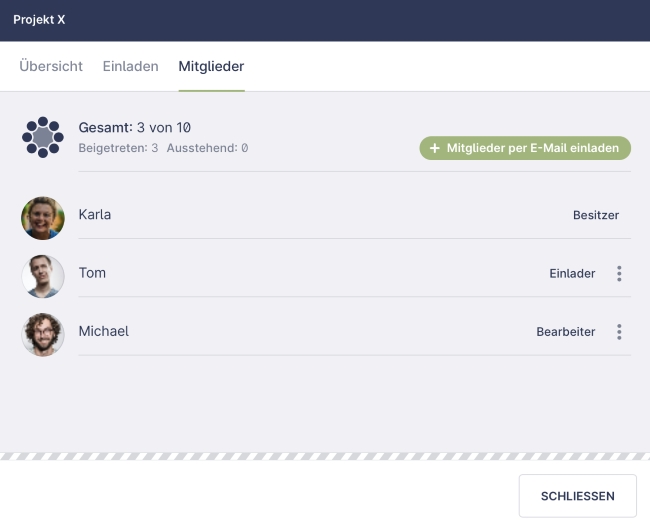Screen dimensions: 650x531
Task: Click Michael's profile avatar
Action: pos(43,333)
